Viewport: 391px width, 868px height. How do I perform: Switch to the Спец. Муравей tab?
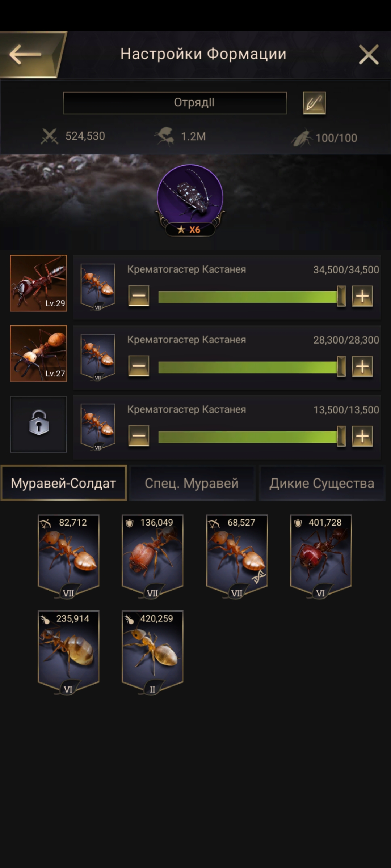click(x=192, y=483)
